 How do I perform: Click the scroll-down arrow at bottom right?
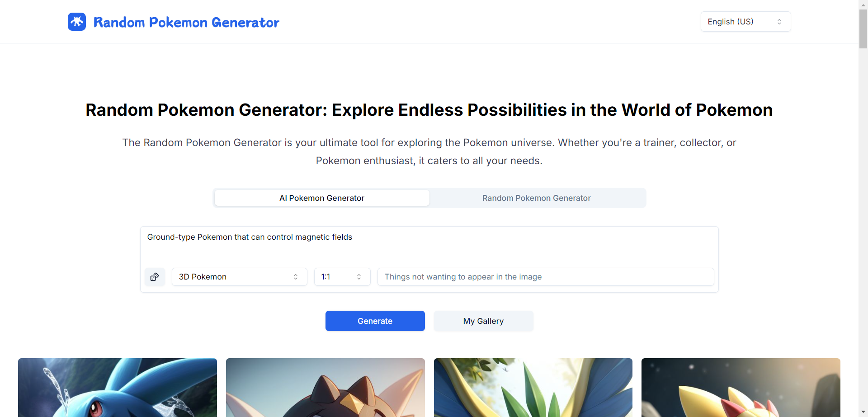(863, 412)
